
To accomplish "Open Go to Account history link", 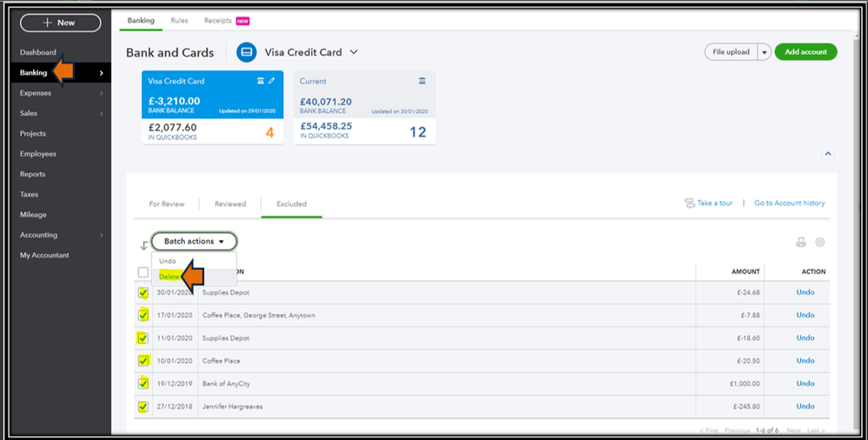I will (790, 203).
